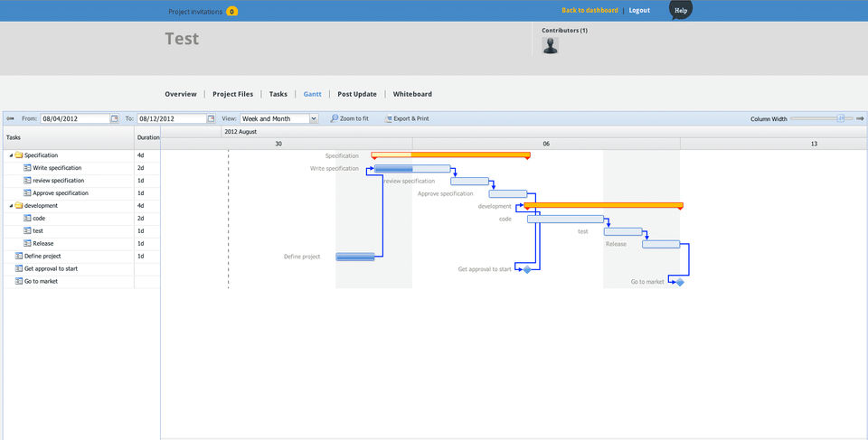
Task: Click the Go to market milestone diamond
Action: click(x=680, y=282)
